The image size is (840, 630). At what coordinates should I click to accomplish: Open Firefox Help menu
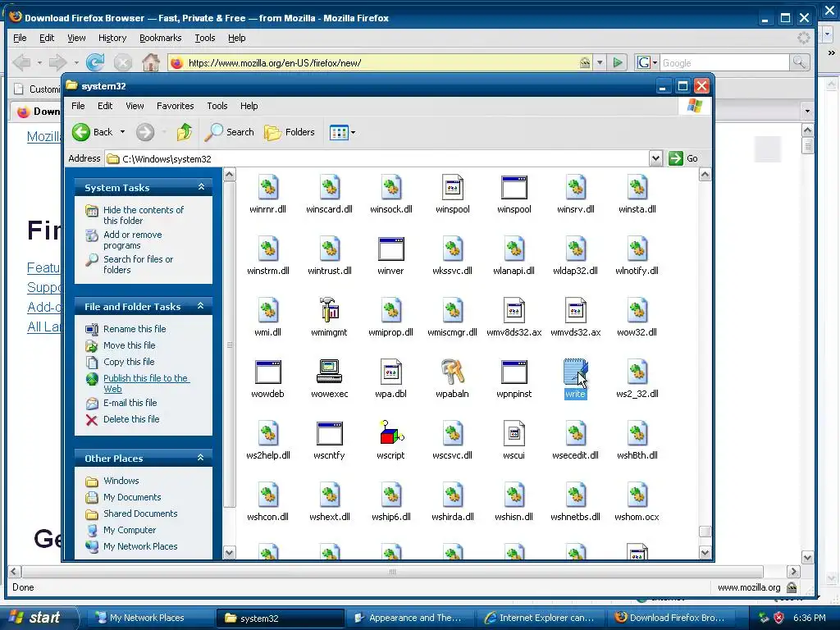(x=236, y=38)
